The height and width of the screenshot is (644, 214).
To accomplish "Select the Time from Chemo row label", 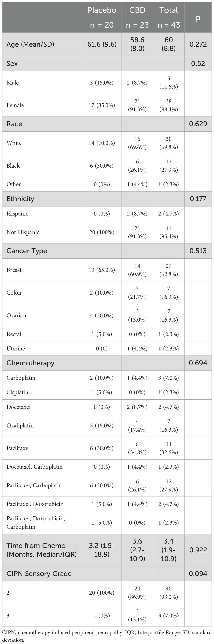I will pyautogui.click(x=41, y=550).
